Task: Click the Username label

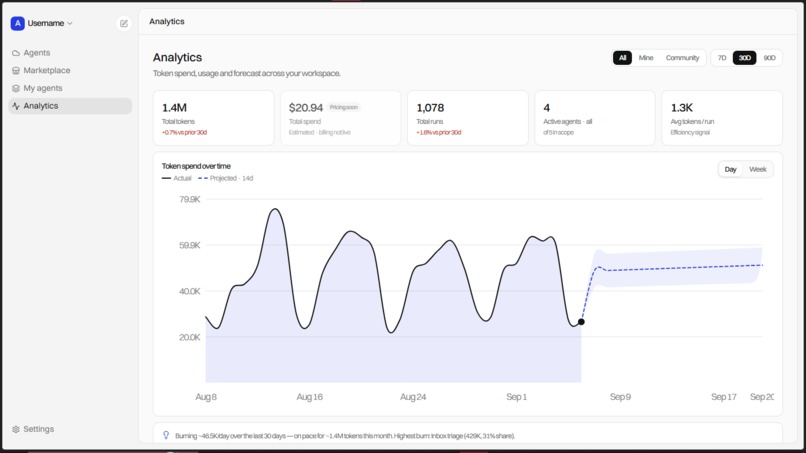Action: (46, 23)
